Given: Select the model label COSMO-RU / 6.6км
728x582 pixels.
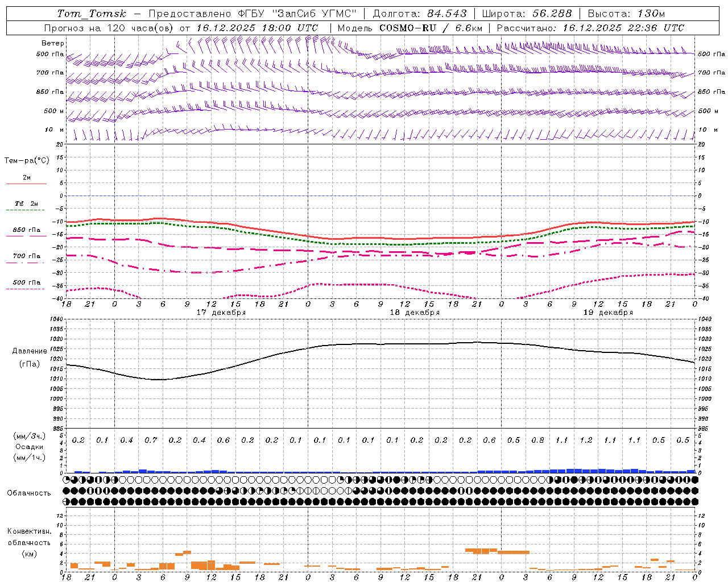Looking at the screenshot, I should tap(432, 28).
